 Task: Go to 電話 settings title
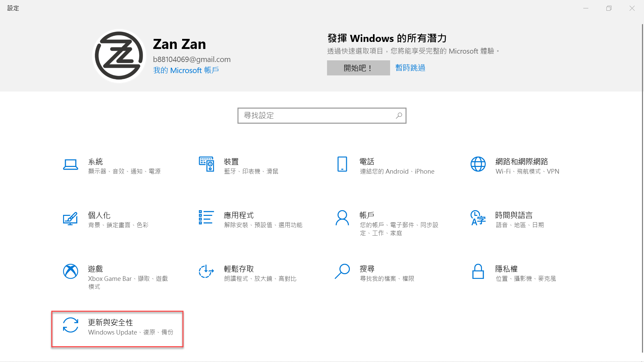(x=367, y=162)
